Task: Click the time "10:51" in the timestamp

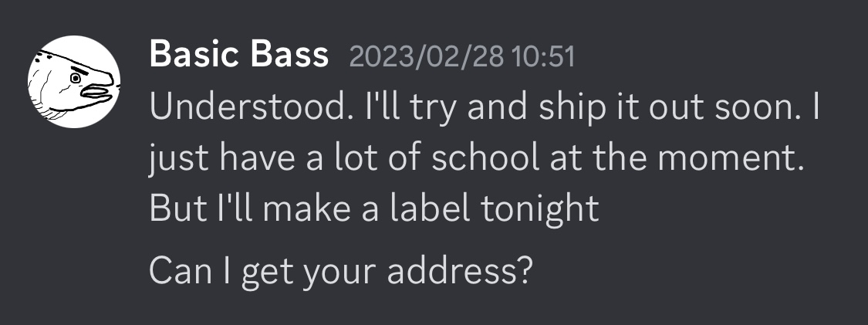Action: (544, 58)
